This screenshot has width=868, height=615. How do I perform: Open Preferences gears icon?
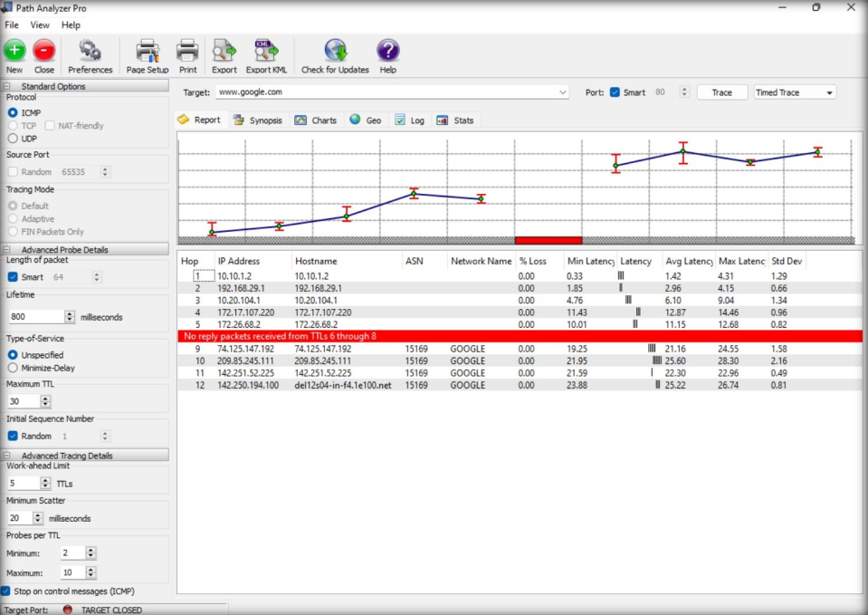90,51
